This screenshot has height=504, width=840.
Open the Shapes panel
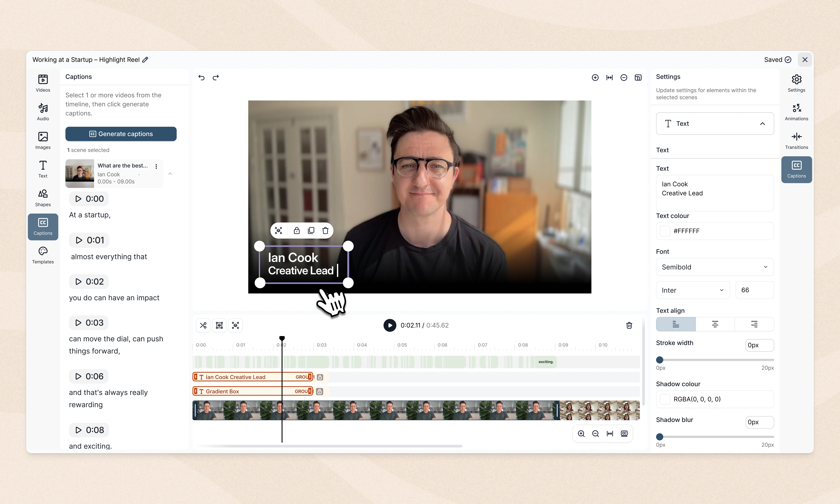(43, 198)
